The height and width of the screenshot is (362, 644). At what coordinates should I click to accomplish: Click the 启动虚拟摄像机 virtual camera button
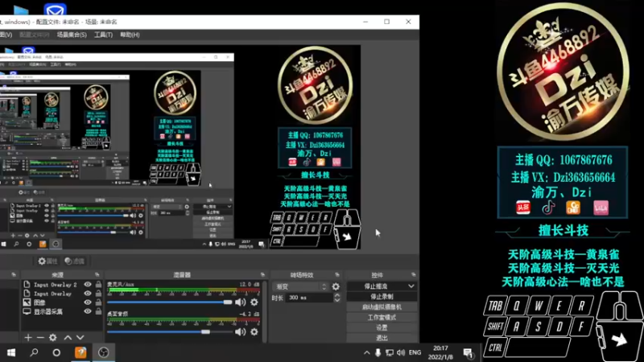click(382, 307)
